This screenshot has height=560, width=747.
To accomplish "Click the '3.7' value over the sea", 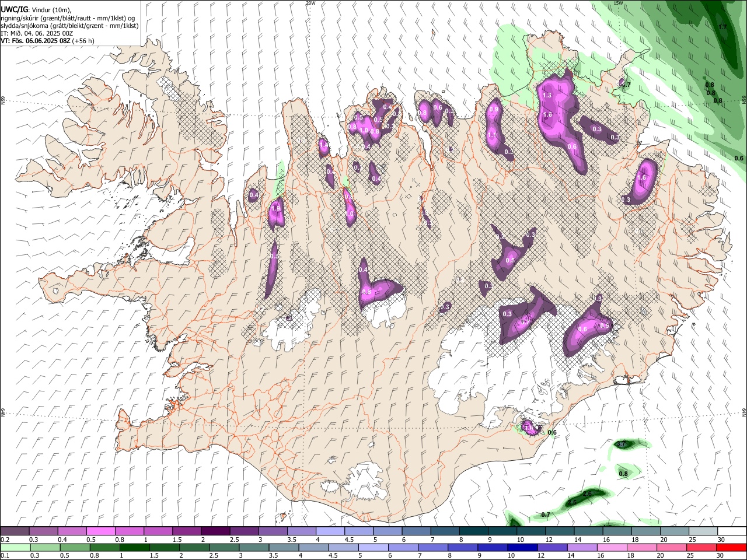I will click(621, 444).
